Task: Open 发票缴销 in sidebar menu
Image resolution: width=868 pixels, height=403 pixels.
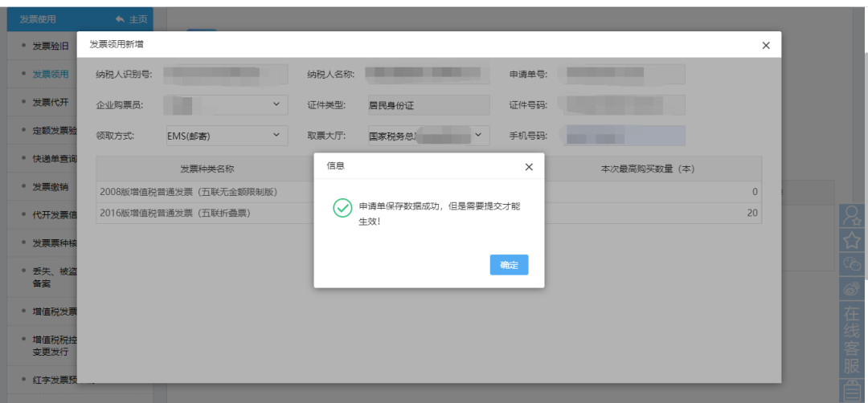Action: pos(51,187)
